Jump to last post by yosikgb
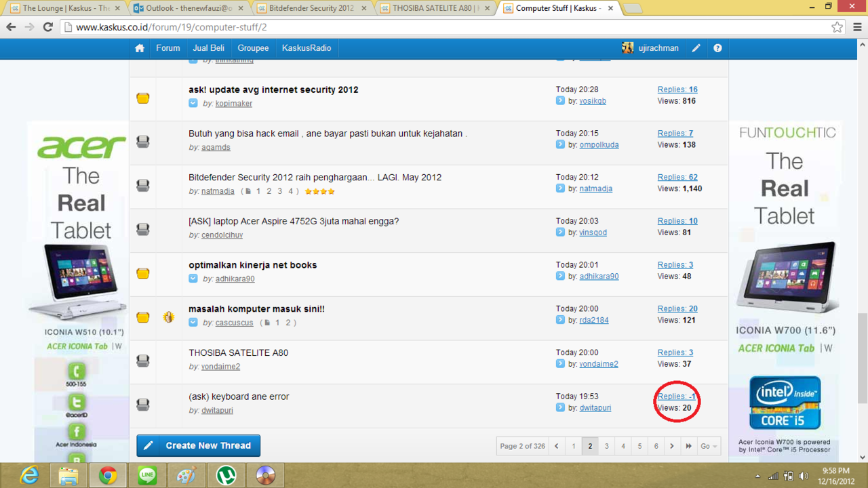 (560, 101)
